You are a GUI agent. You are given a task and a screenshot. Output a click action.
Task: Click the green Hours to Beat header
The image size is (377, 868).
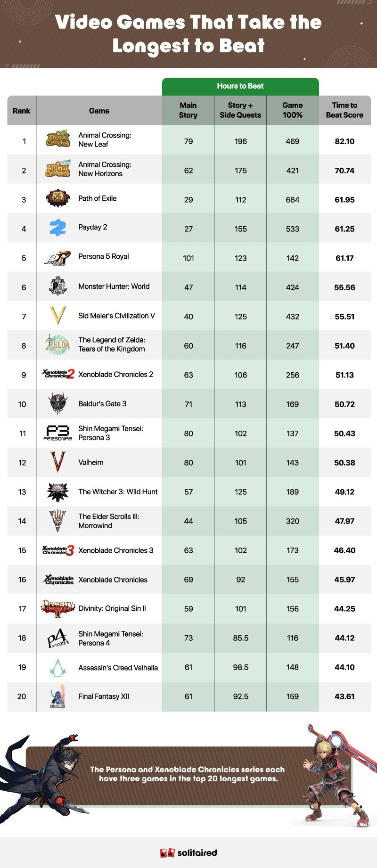[240, 86]
